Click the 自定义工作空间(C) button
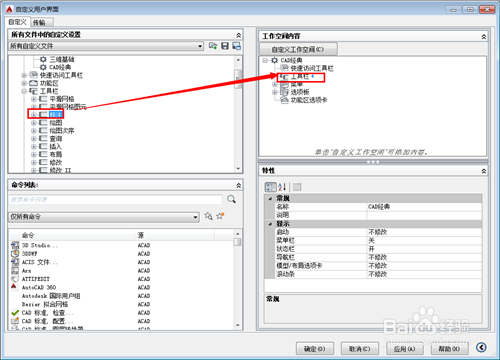The image size is (500, 360). pos(298,49)
